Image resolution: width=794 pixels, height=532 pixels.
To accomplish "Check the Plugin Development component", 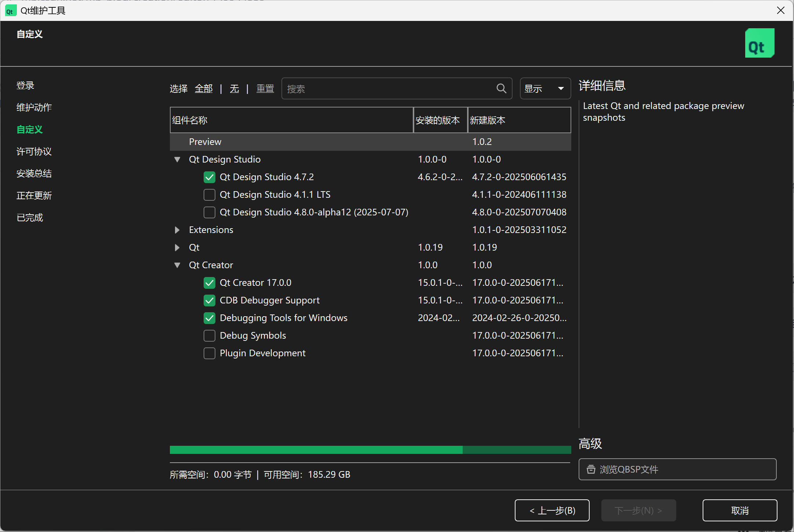I will (209, 353).
